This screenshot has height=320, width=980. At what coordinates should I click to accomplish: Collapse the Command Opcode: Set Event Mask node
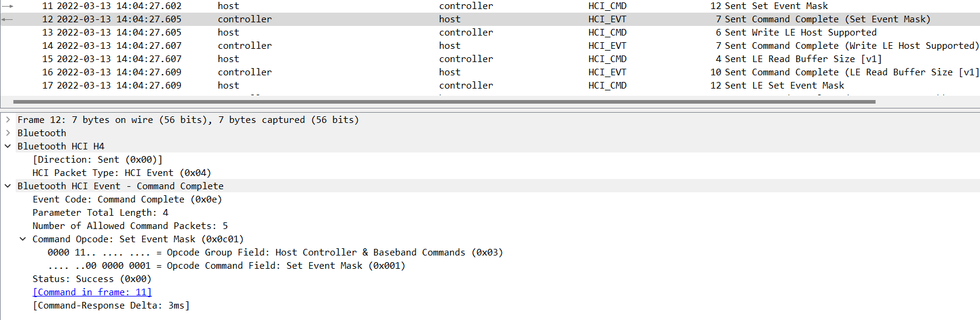click(x=23, y=239)
